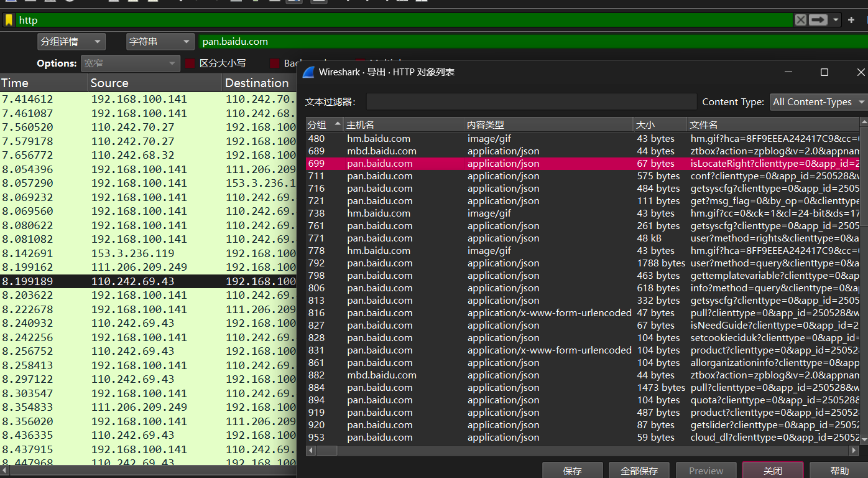Select object row 861 allorganizationinfo
This screenshot has height=478, width=868.
point(582,362)
